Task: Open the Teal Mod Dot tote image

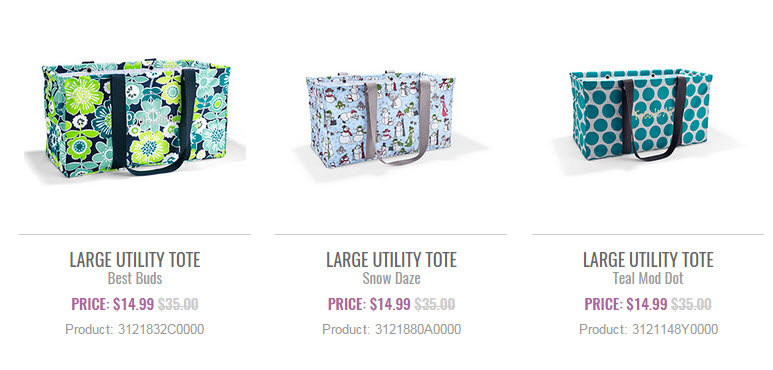Action: 641,116
